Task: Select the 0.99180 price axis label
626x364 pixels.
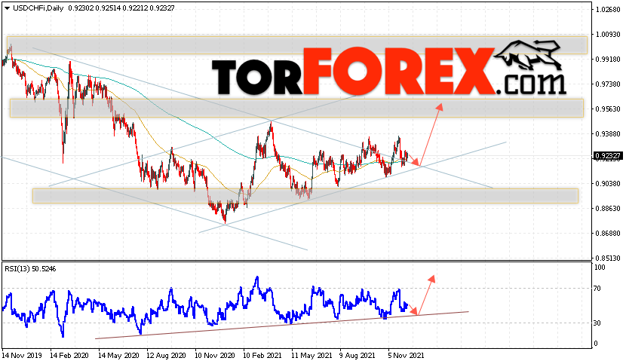Action: [x=608, y=60]
